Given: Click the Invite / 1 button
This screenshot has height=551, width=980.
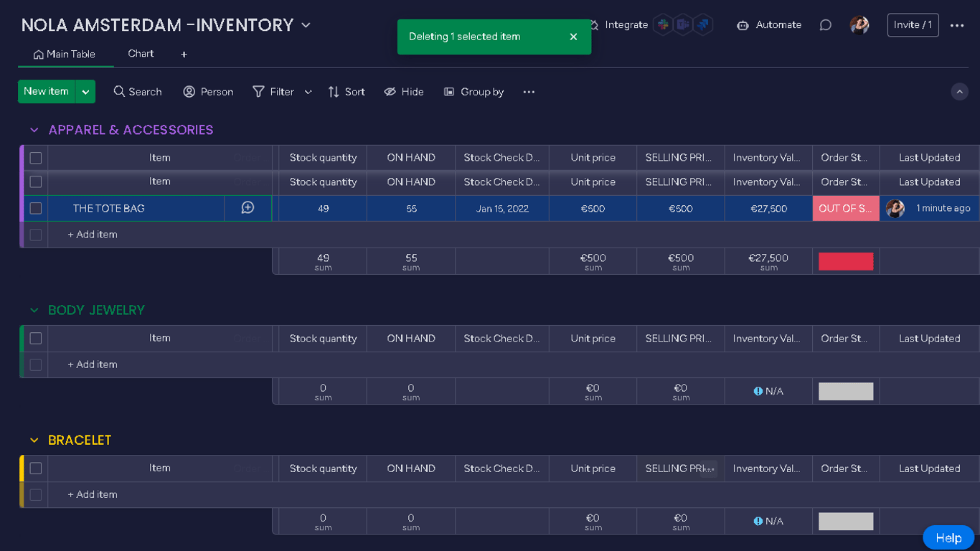Looking at the screenshot, I should [x=913, y=25].
